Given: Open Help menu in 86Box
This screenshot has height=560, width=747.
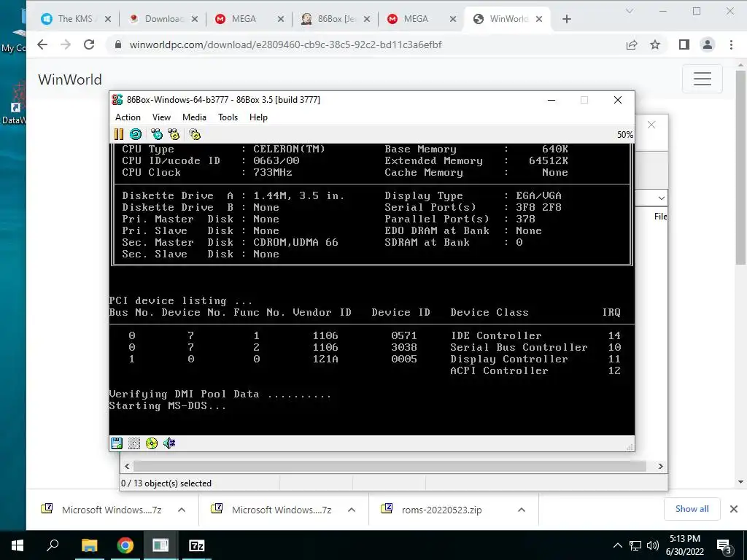Looking at the screenshot, I should coord(258,117).
